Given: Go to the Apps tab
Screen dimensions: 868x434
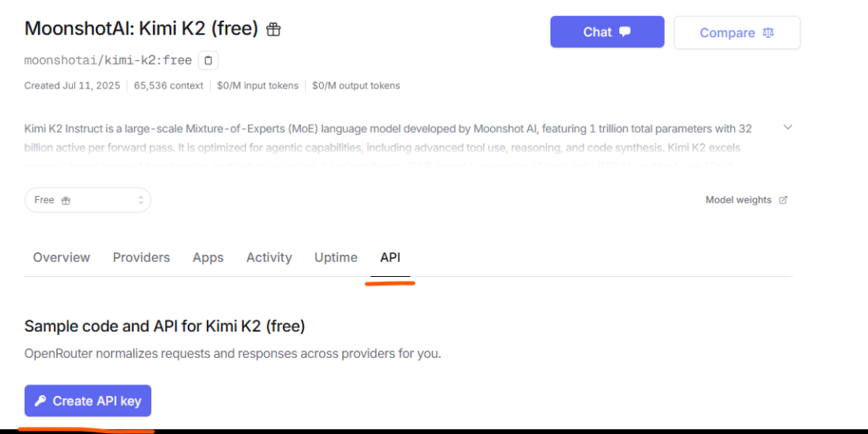Looking at the screenshot, I should click(208, 257).
